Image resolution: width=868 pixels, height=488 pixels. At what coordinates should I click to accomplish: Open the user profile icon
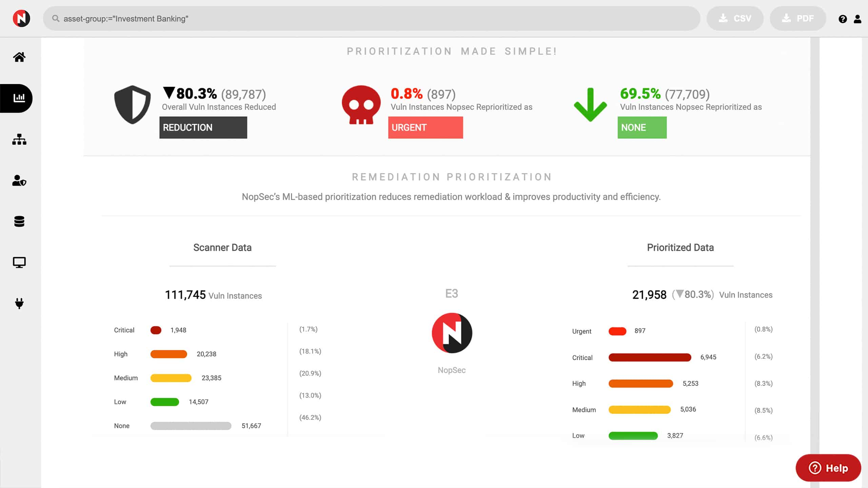click(857, 19)
